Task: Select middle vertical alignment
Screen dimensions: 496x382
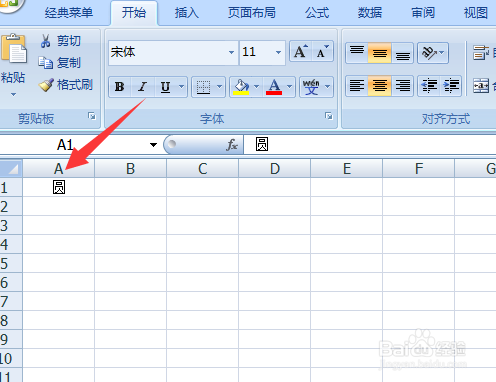Action: (380, 53)
